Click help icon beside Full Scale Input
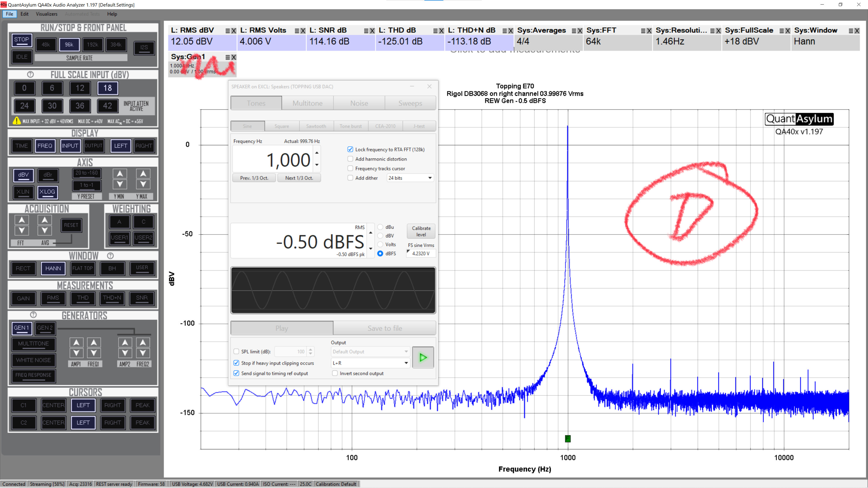This screenshot has width=868, height=488. point(30,75)
